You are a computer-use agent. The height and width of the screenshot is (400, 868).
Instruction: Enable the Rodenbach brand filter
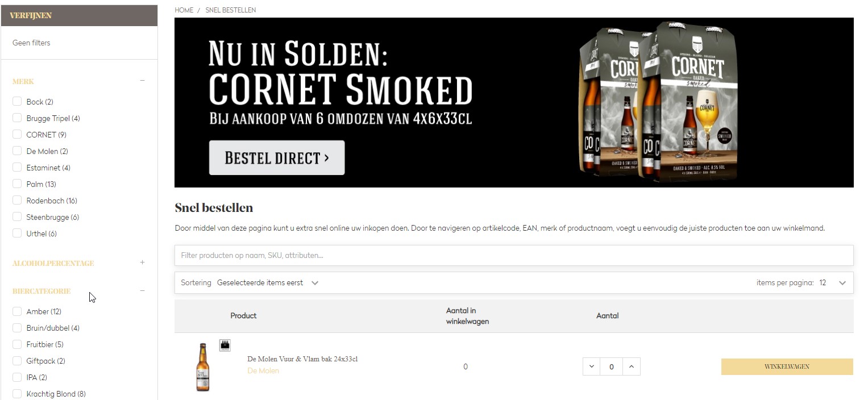[17, 201]
